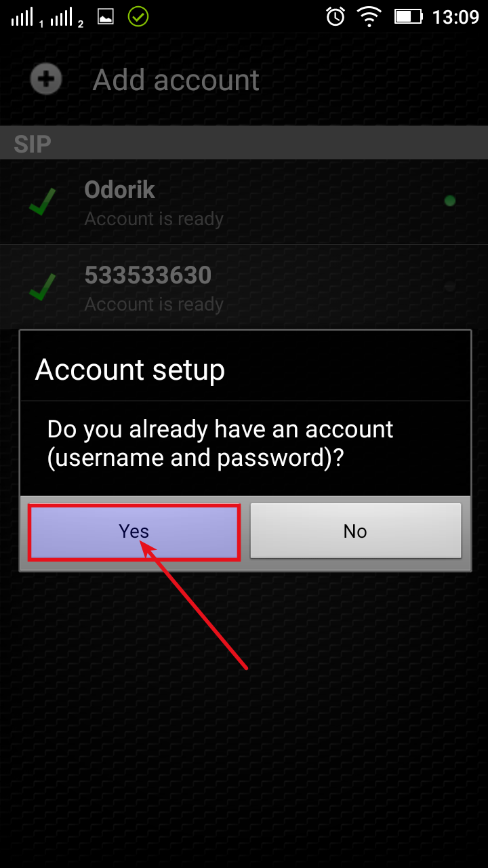Tap the battery indicator icon
The width and height of the screenshot is (488, 868).
point(409,16)
